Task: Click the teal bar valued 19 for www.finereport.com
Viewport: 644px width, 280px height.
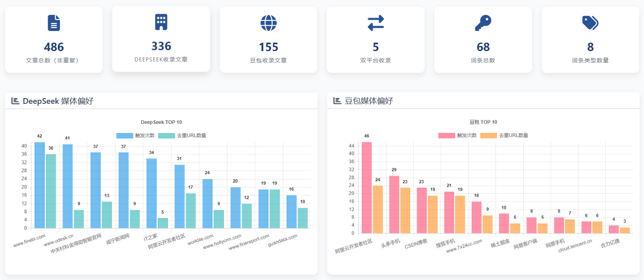Action: pyautogui.click(x=275, y=209)
